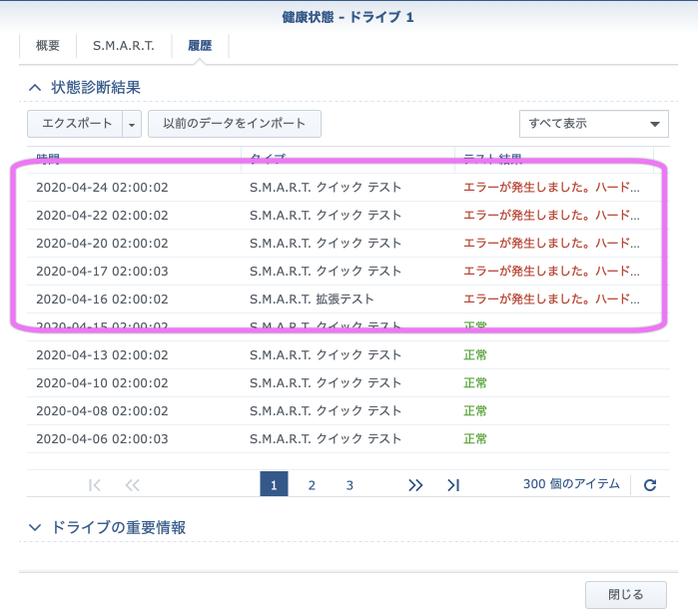Select the 2020-04-13 正常 result row
Screen dimensions: 698x616
pos(340,354)
